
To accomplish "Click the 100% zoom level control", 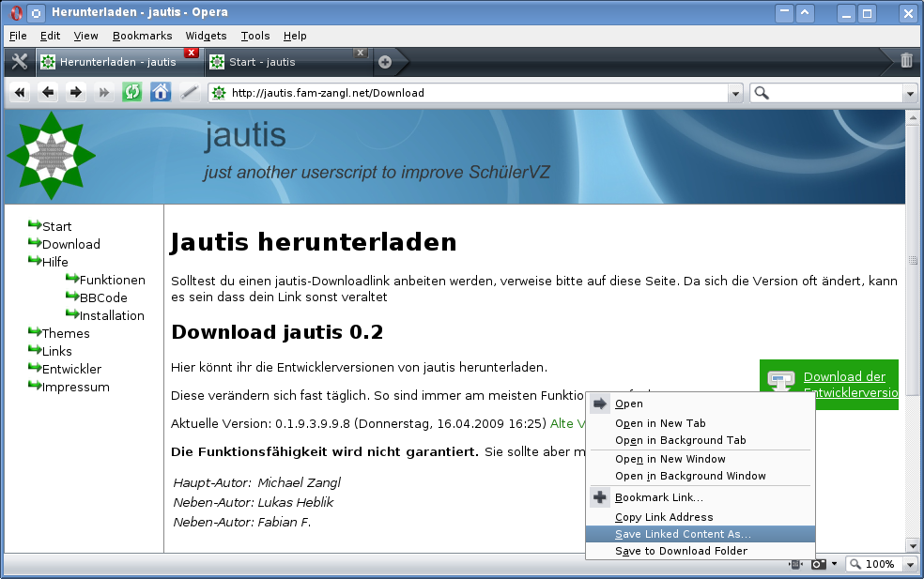I will pos(880,564).
